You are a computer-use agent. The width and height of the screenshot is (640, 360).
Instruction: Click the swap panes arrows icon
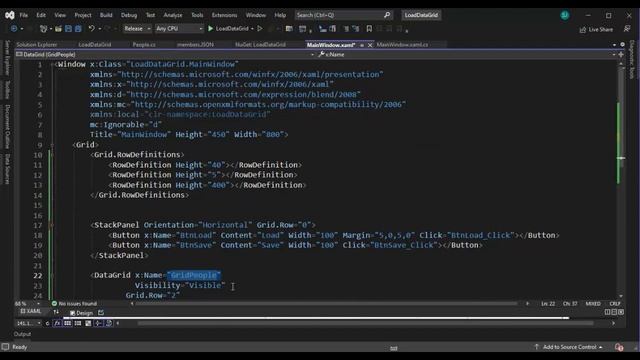pyautogui.click(x=56, y=313)
